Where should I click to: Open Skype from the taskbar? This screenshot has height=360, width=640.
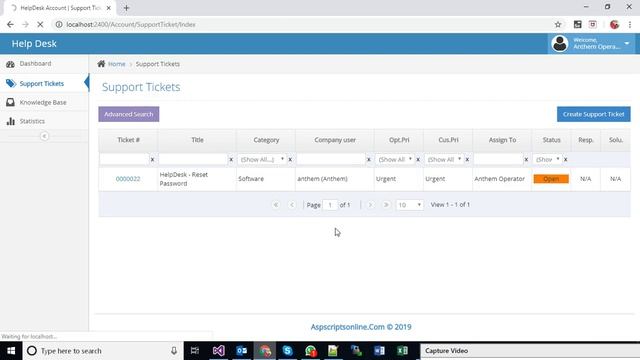tap(287, 351)
